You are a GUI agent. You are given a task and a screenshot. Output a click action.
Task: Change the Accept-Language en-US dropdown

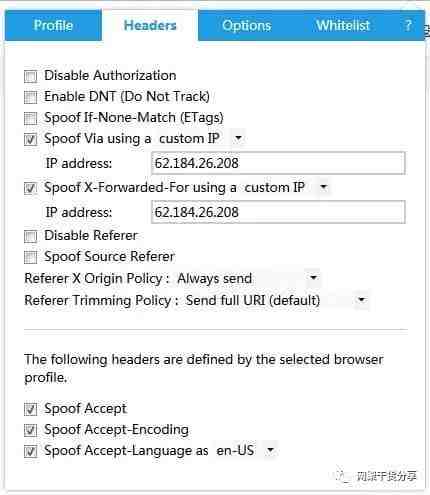(245, 451)
